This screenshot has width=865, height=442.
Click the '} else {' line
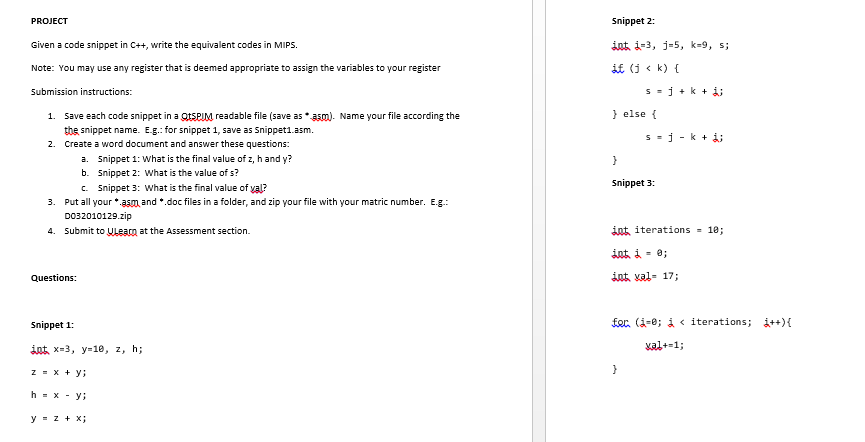(634, 114)
